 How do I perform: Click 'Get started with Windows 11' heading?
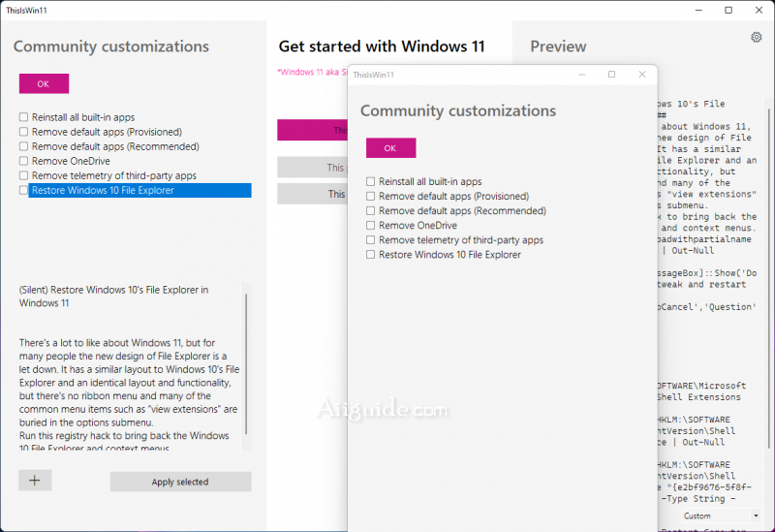click(382, 46)
